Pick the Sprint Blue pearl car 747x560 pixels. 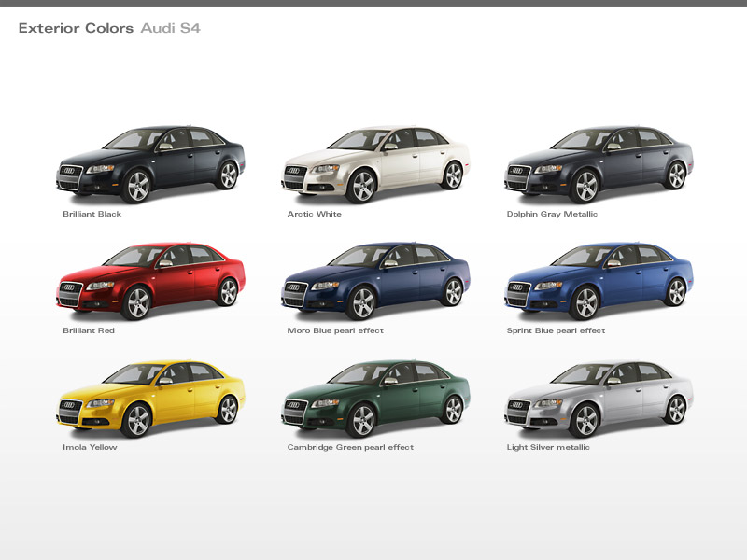(599, 281)
